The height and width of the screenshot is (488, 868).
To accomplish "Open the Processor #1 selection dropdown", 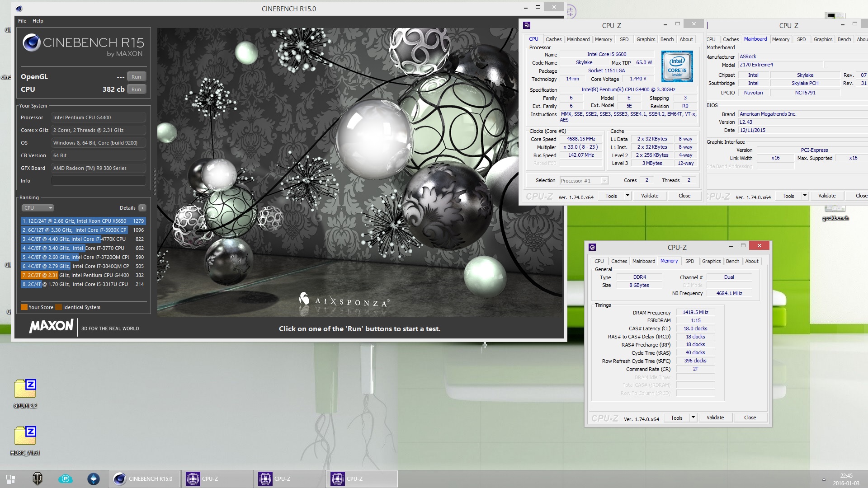I will [584, 181].
